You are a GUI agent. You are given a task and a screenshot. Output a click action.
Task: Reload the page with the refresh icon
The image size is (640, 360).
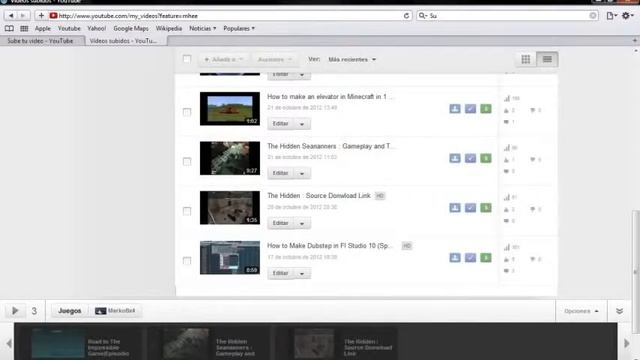click(406, 16)
